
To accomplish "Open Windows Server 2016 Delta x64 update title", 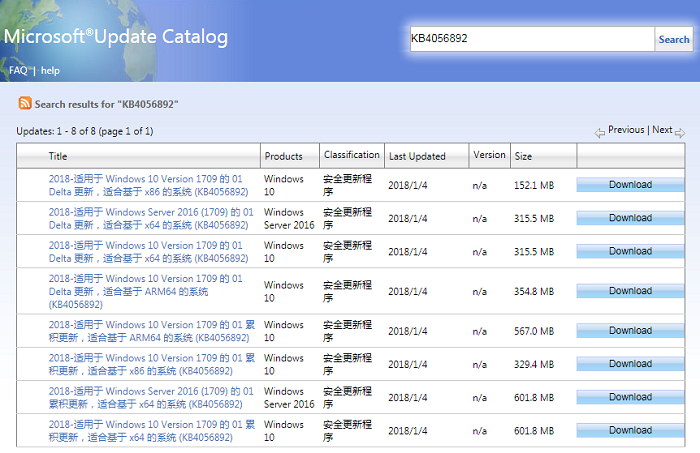I will [151, 218].
